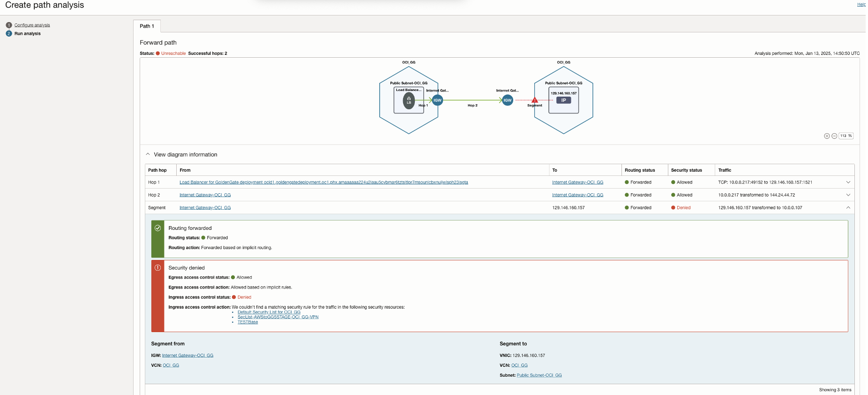
Task: Click the Analysis performed timestamp text
Action: 807,53
